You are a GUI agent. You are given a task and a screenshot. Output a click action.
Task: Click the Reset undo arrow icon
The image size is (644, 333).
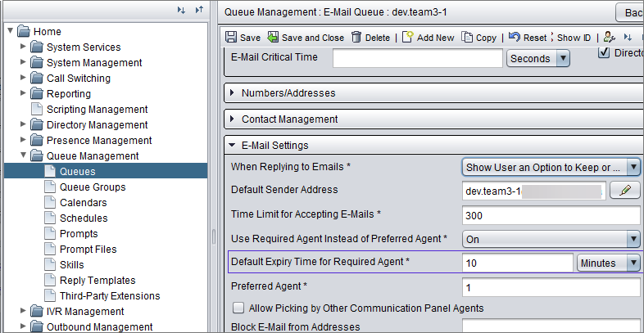tap(515, 37)
